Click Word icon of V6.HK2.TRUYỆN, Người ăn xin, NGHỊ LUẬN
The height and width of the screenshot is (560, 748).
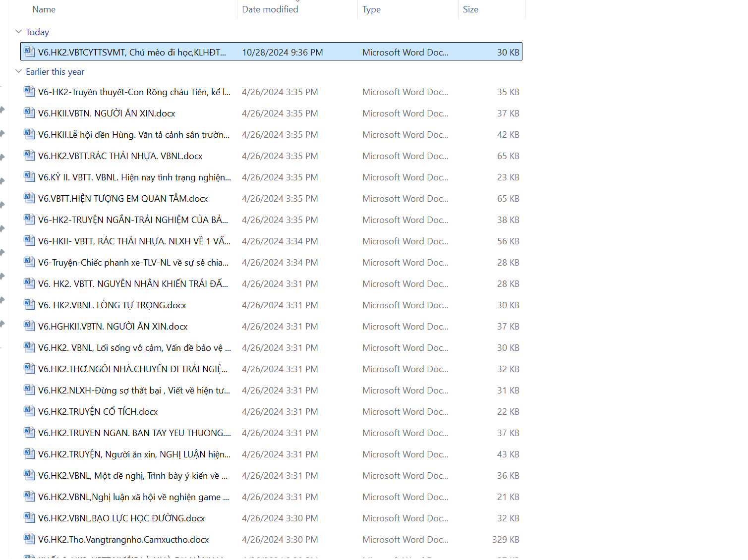pyautogui.click(x=29, y=453)
